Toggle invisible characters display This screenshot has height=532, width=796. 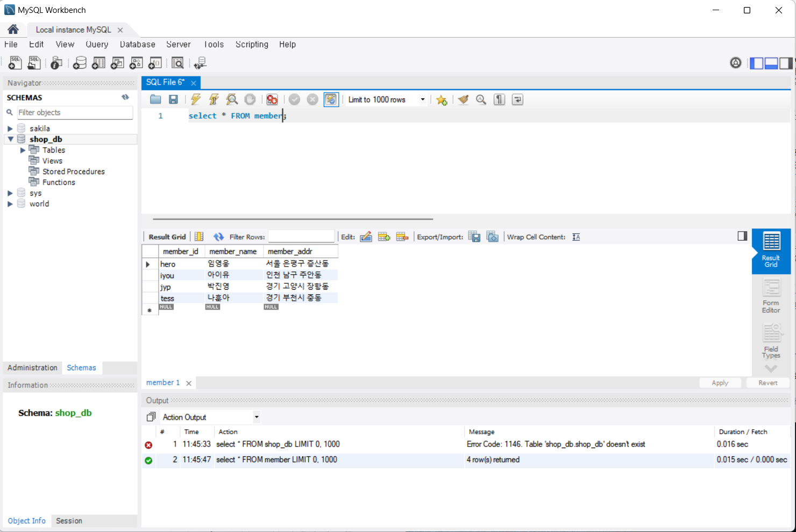click(500, 99)
